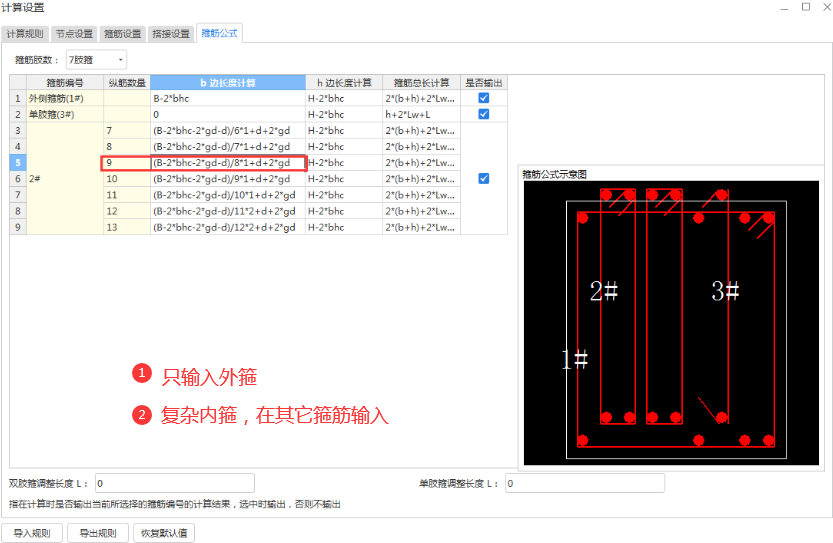Click the 导入规则 button
This screenshot has width=833, height=543.
point(32,533)
